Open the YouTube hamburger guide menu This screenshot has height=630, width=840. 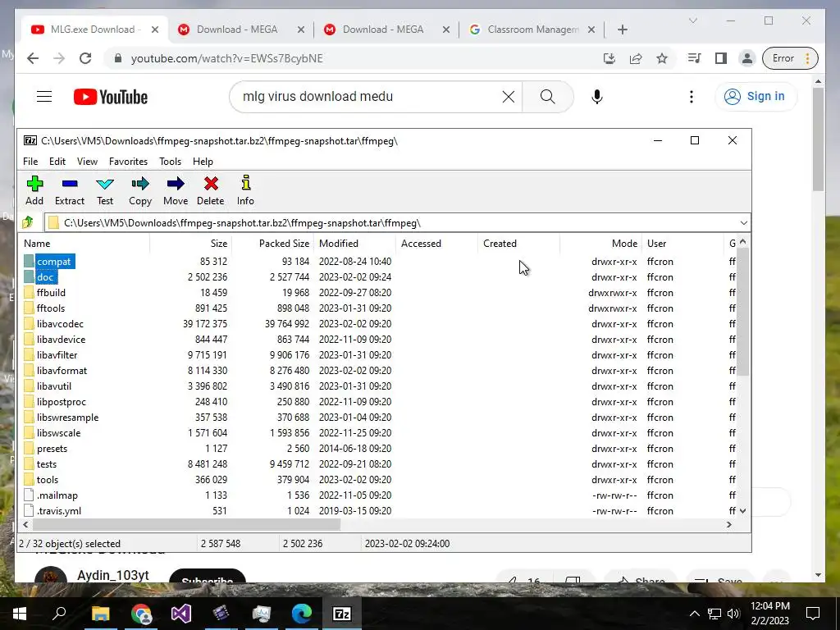click(44, 97)
